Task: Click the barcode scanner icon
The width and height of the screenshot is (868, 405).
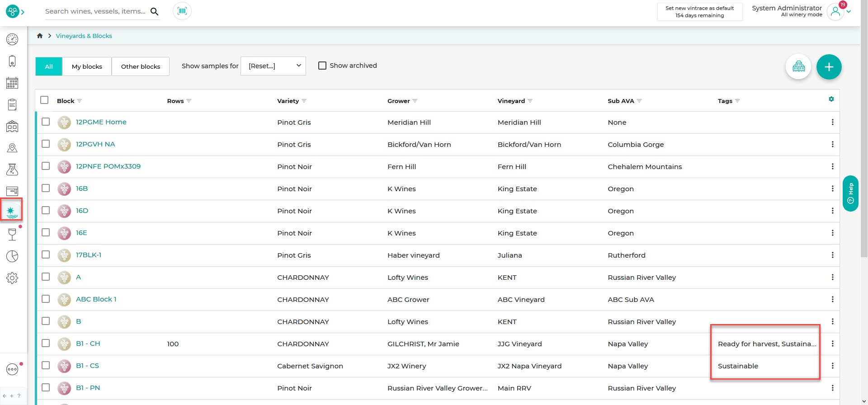Action: (182, 11)
